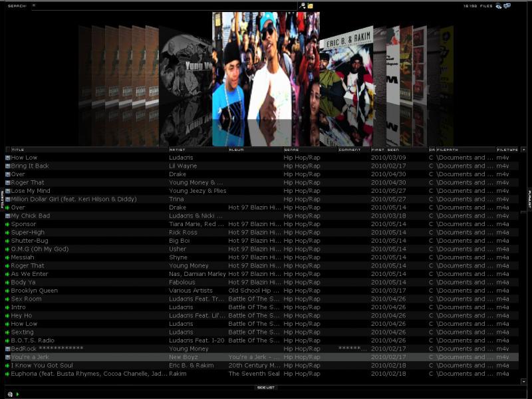Screen dimensions: 532x399
Task: Click audio icon of Euphoria row
Action: click(x=7, y=374)
